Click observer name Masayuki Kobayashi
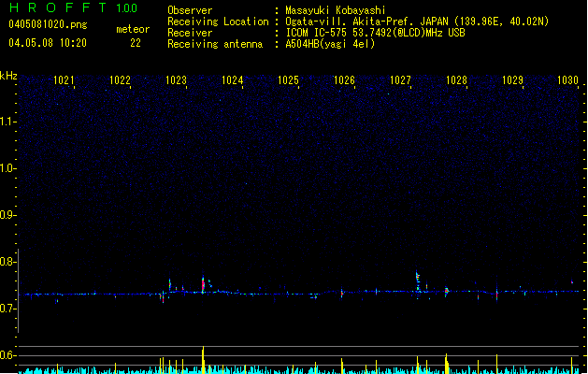The height and width of the screenshot is (374, 588). pyautogui.click(x=336, y=10)
